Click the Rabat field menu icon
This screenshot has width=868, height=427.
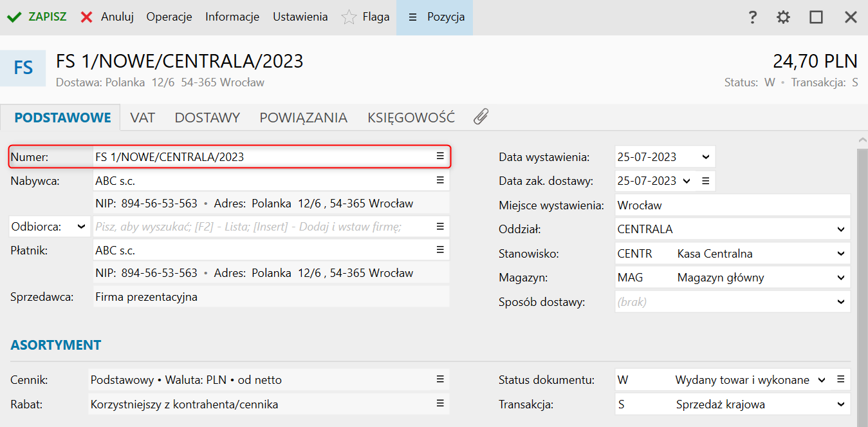(440, 404)
